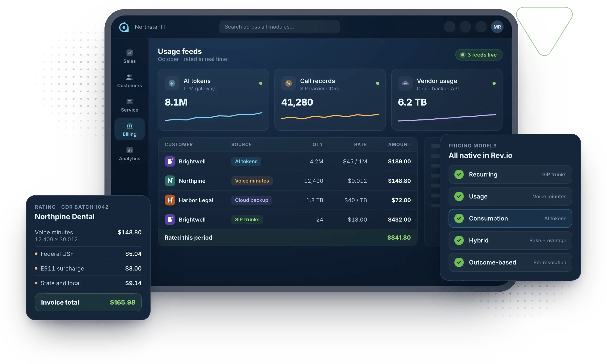Click the 3 feeds live badge
Image resolution: width=607 pixels, height=364 pixels.
click(x=479, y=55)
